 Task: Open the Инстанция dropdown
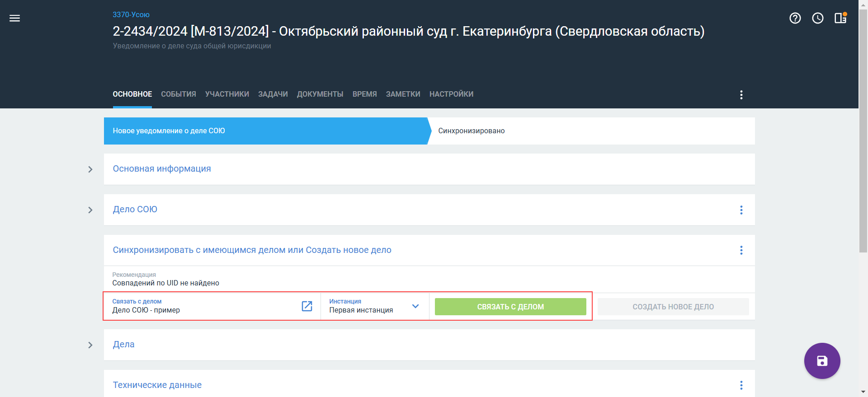375,306
